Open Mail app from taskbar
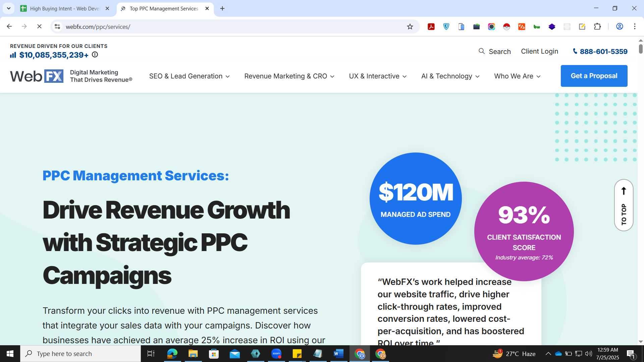This screenshot has height=362, width=644. click(x=235, y=354)
